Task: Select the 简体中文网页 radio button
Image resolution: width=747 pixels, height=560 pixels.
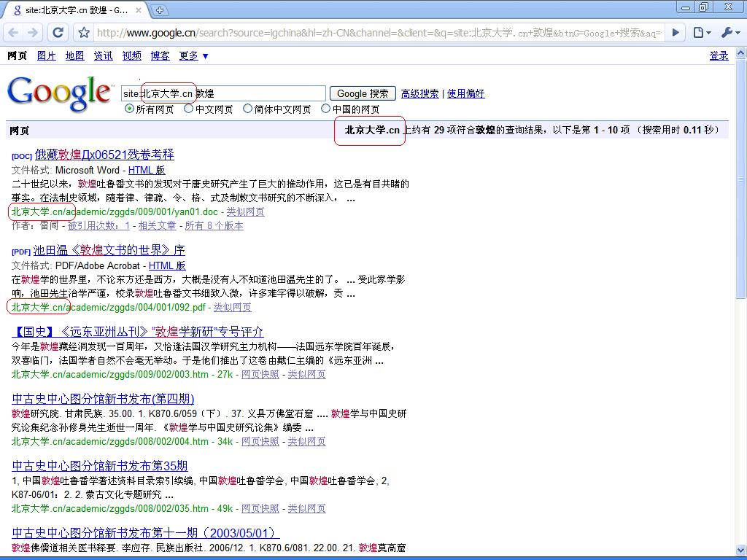Action: (x=247, y=109)
